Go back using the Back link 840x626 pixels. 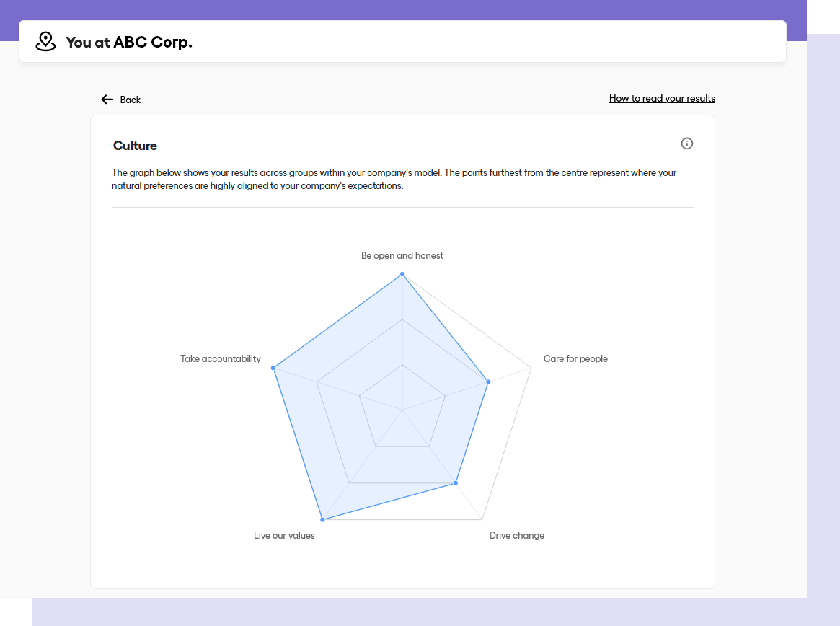(131, 100)
